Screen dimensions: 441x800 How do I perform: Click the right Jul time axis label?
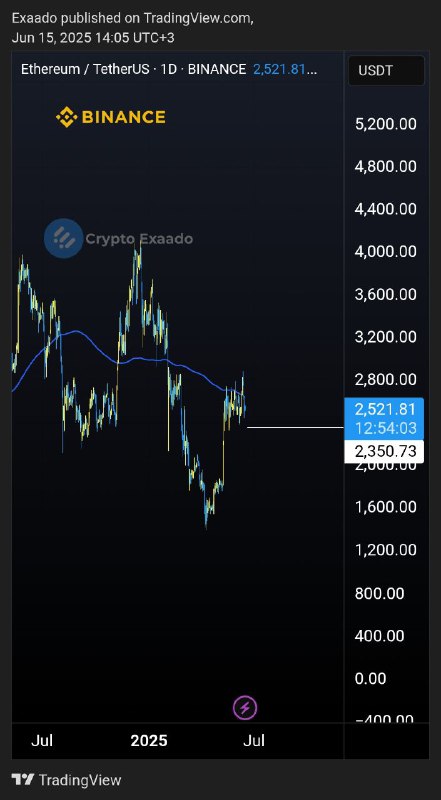254,740
